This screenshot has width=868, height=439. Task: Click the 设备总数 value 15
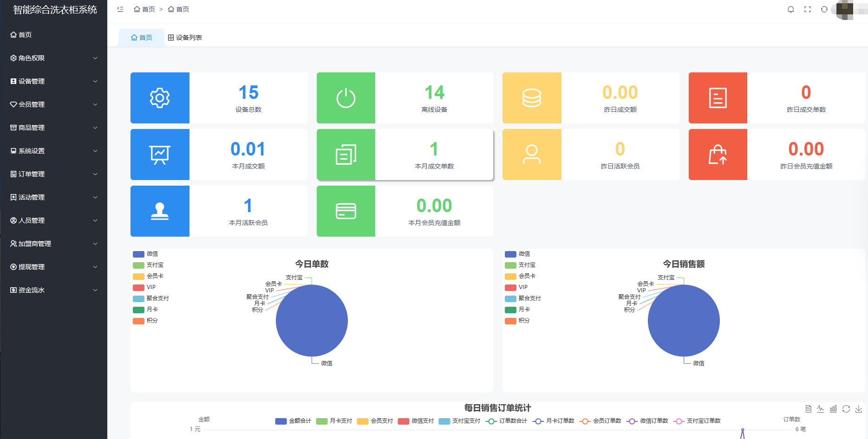pyautogui.click(x=248, y=92)
